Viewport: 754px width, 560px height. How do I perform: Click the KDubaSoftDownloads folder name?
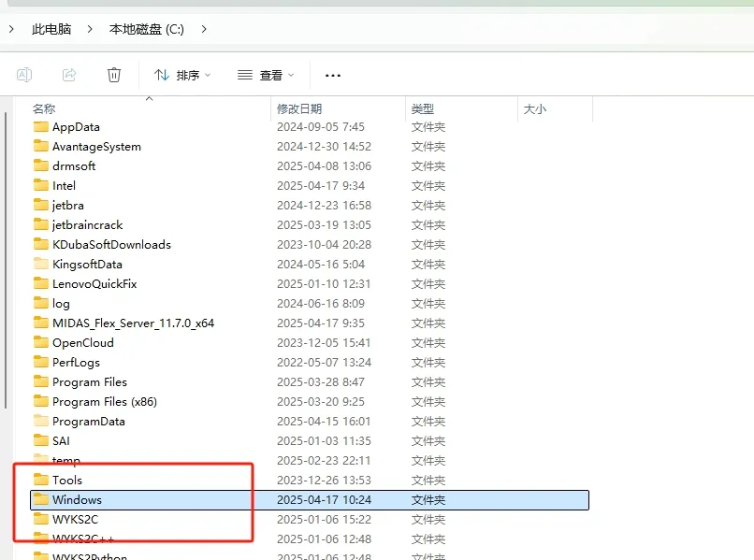click(111, 245)
